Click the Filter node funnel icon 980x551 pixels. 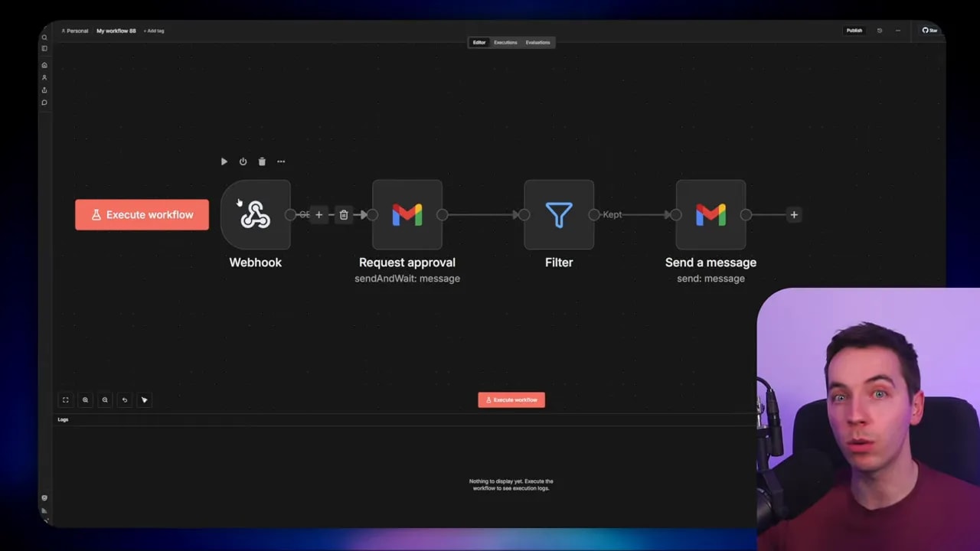click(559, 215)
